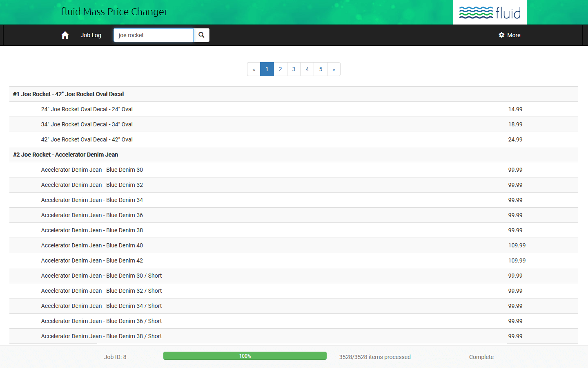Click into the joe rocket search field

[x=153, y=35]
